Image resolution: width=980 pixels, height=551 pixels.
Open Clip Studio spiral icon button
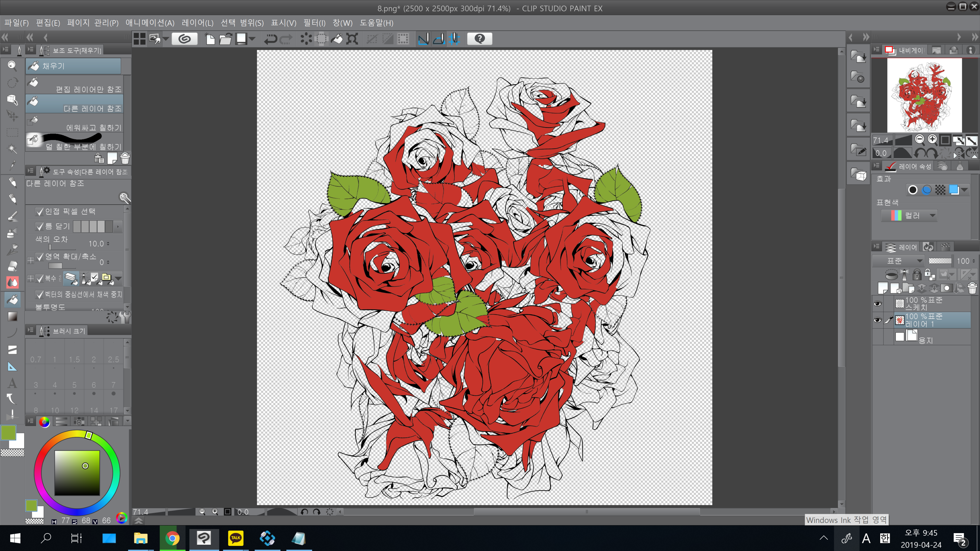[185, 39]
